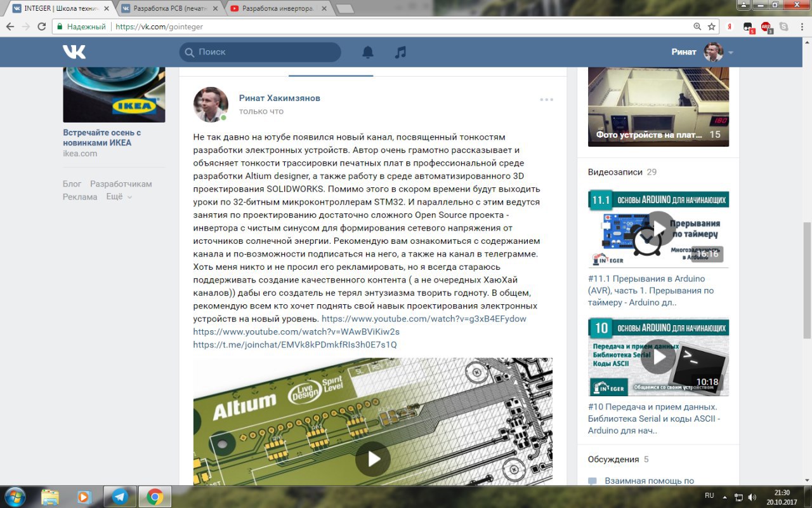Image resolution: width=812 pixels, height=508 pixels.
Task: Open post options three dots
Action: (547, 100)
